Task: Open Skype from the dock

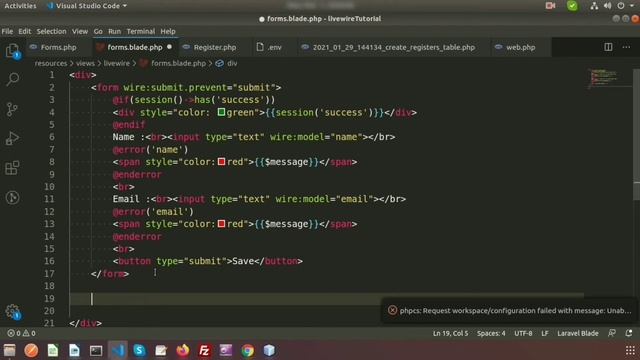Action: pyautogui.click(x=139, y=350)
